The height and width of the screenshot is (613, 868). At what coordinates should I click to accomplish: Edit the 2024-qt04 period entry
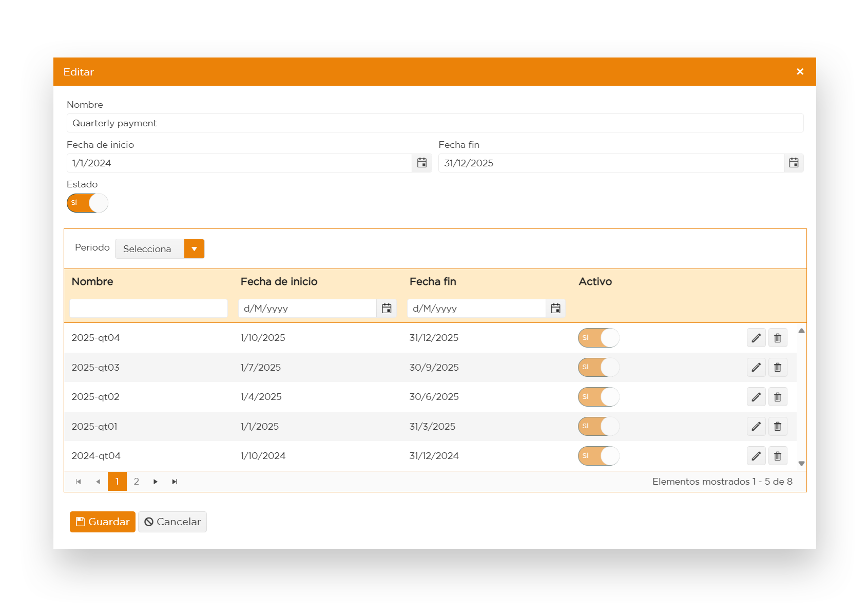(756, 456)
